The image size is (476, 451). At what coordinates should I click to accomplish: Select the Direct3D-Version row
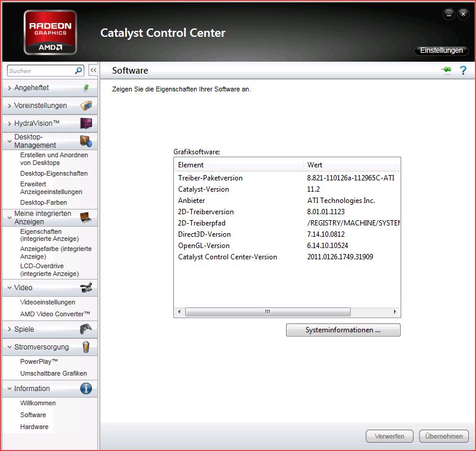(x=287, y=234)
